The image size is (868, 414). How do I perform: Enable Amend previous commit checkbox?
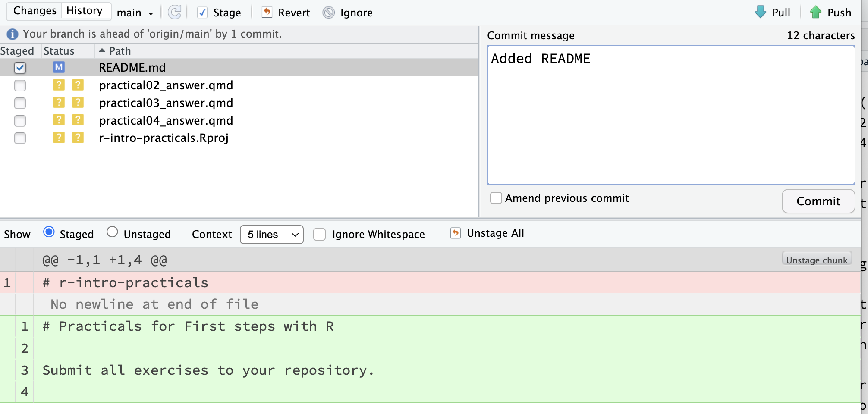click(x=496, y=198)
